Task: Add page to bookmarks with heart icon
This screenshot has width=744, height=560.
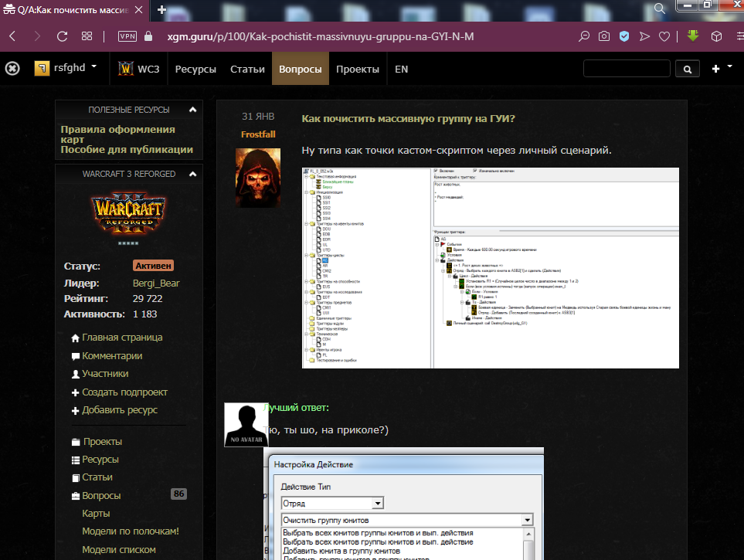Action: [x=664, y=36]
